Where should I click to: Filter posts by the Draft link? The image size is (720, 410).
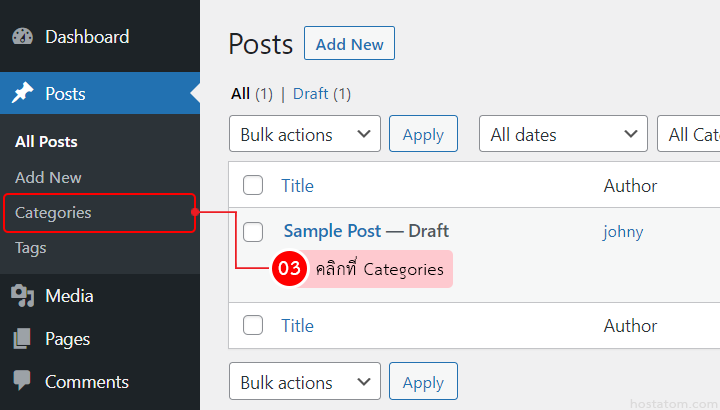pyautogui.click(x=310, y=94)
